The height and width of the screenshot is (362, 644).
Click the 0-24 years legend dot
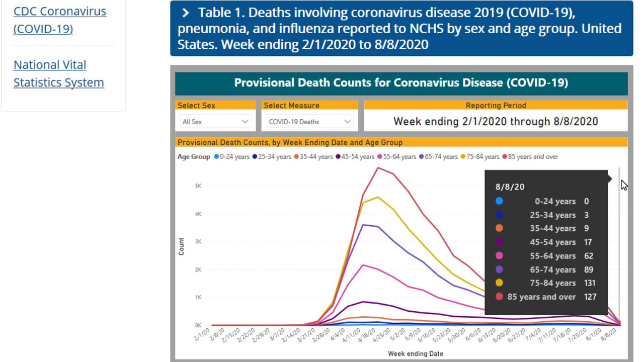217,157
